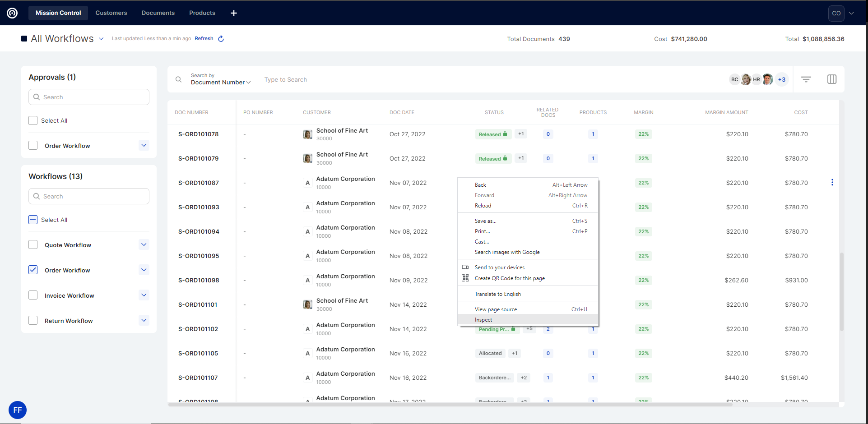This screenshot has height=424, width=868.
Task: Click the Refresh link
Action: [x=204, y=39]
